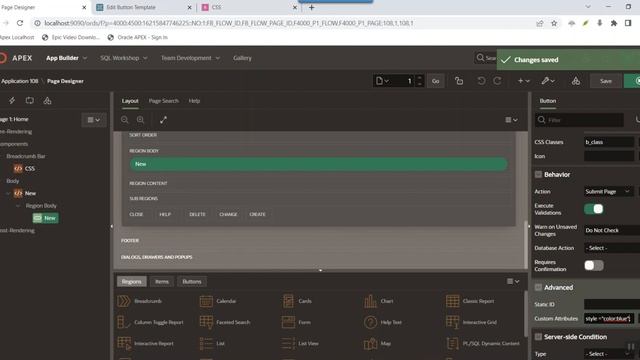Collapse the Behavior section
Viewport: 640px width, 360px height.
pyautogui.click(x=538, y=175)
